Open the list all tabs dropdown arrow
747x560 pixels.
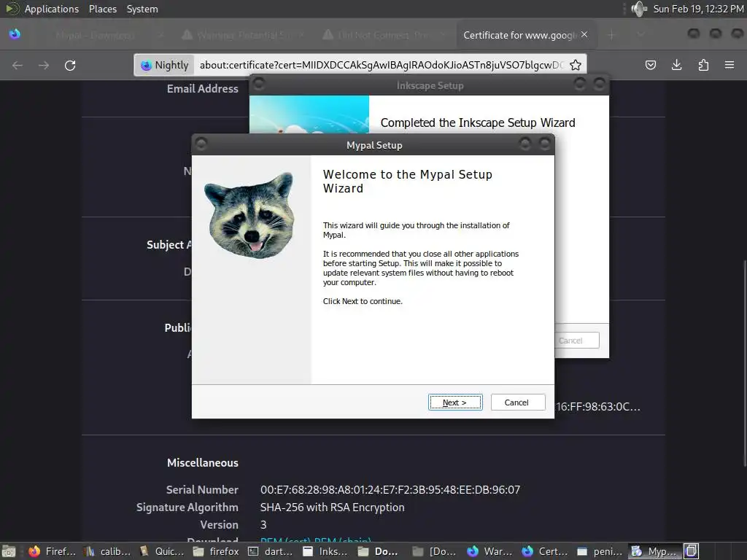640,35
